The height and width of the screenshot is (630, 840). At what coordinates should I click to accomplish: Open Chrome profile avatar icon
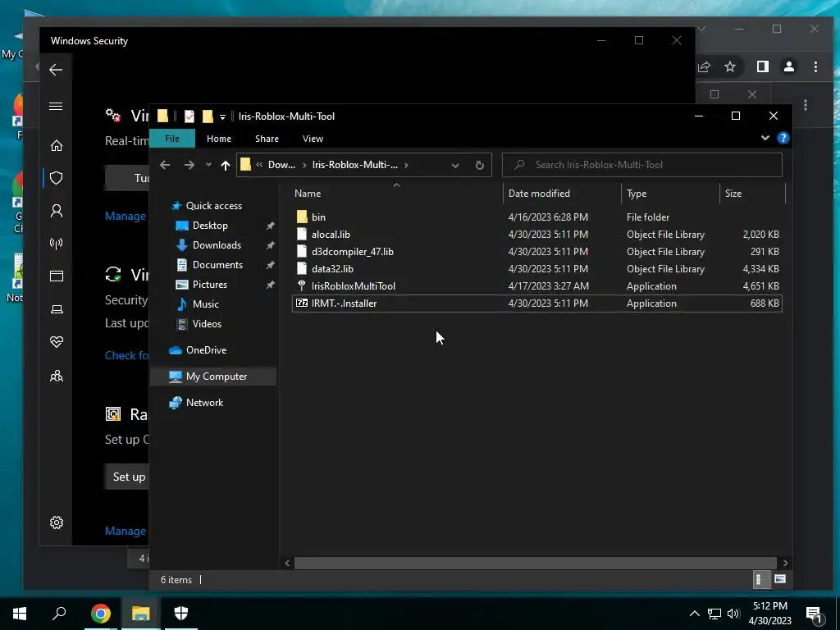[x=788, y=66]
